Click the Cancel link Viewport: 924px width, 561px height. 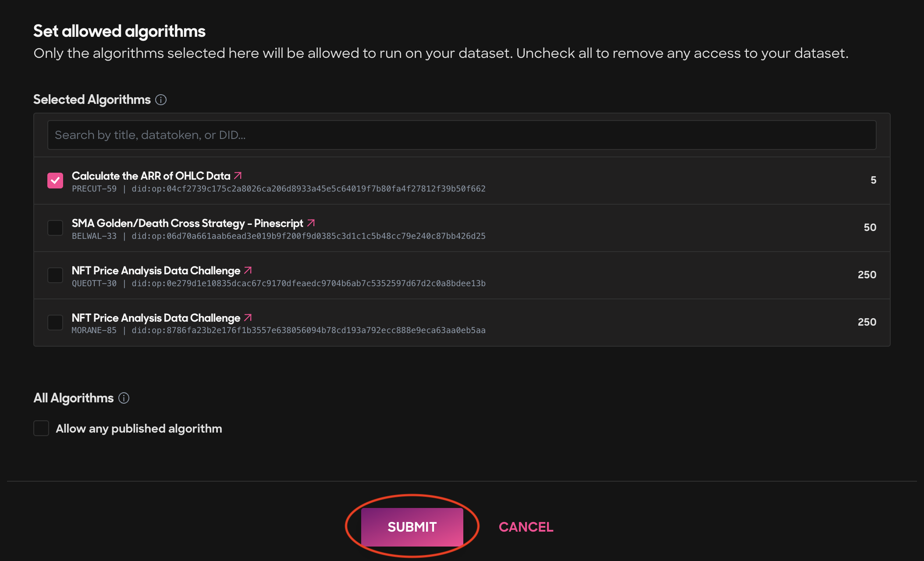(526, 527)
